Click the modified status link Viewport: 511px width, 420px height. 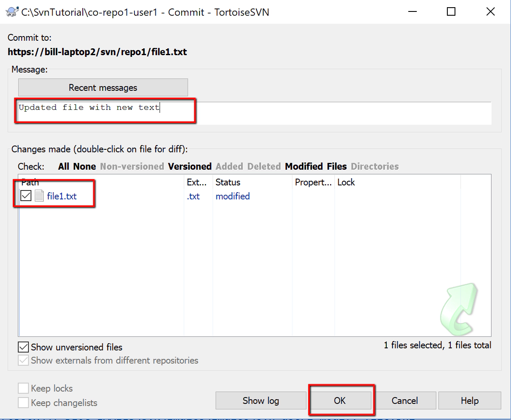click(233, 196)
